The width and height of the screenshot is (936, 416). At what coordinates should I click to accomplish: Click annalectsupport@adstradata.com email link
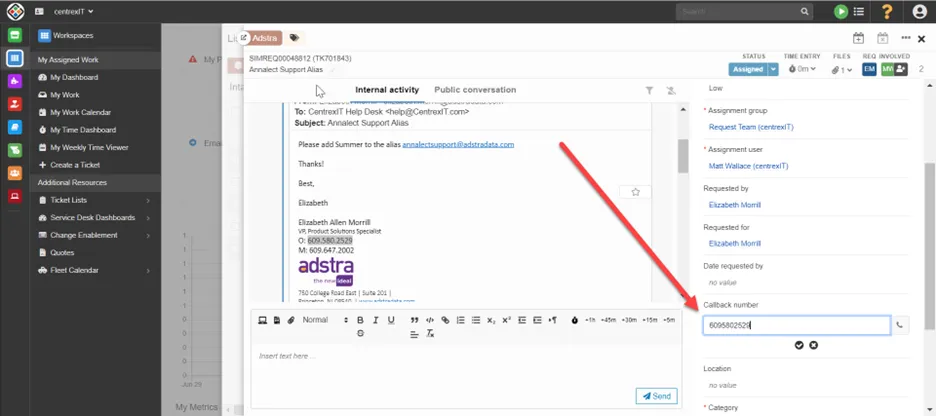pos(458,144)
